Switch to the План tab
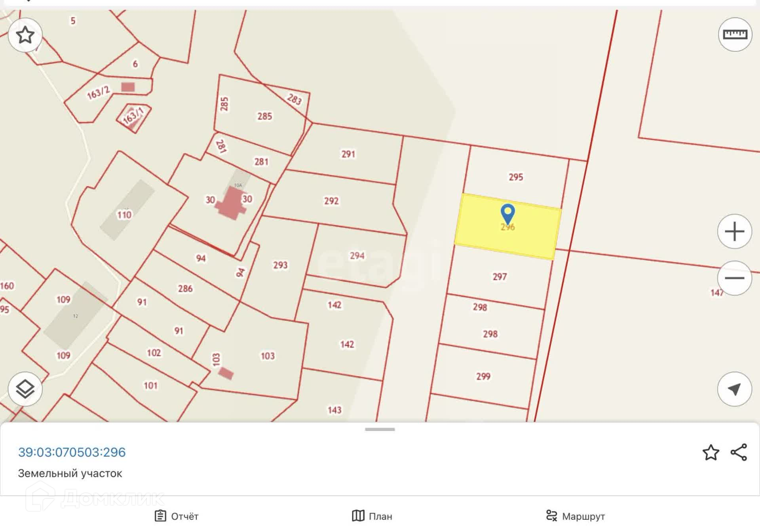This screenshot has width=760, height=532. click(372, 516)
